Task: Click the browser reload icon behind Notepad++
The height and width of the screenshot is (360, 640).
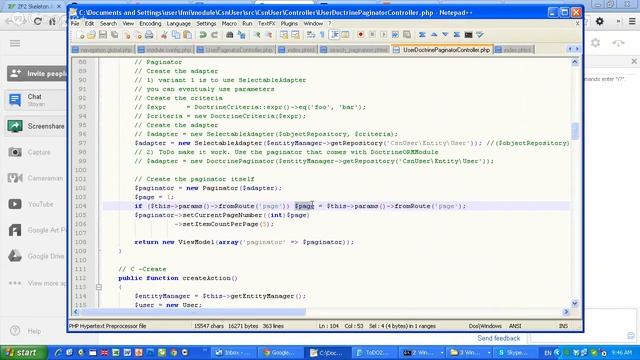Action: pos(38,21)
